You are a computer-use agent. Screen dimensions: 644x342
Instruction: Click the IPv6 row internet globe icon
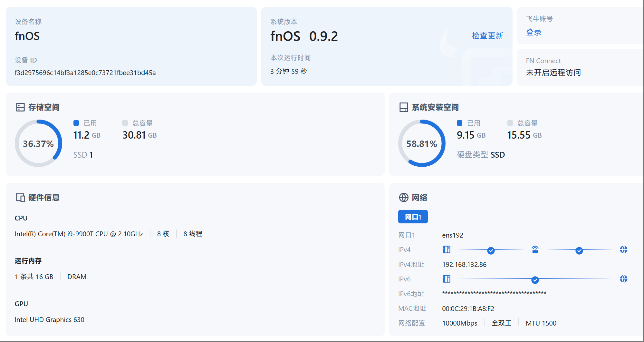coord(624,279)
